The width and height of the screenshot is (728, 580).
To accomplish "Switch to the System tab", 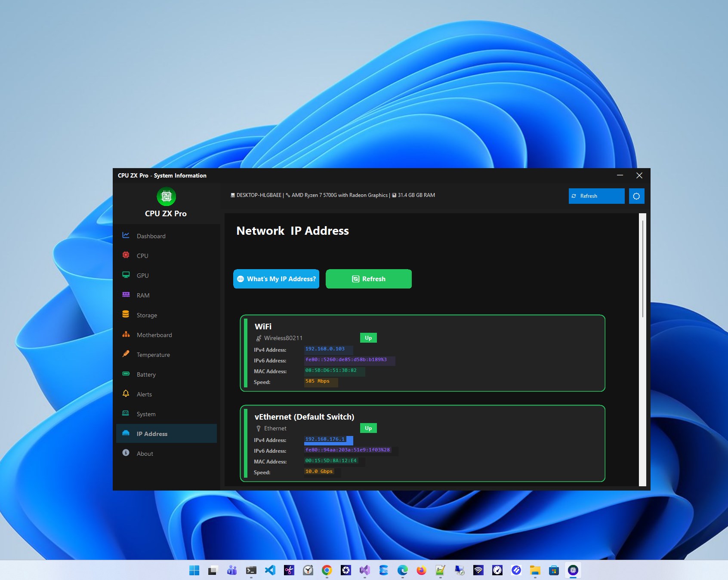I will [x=146, y=414].
